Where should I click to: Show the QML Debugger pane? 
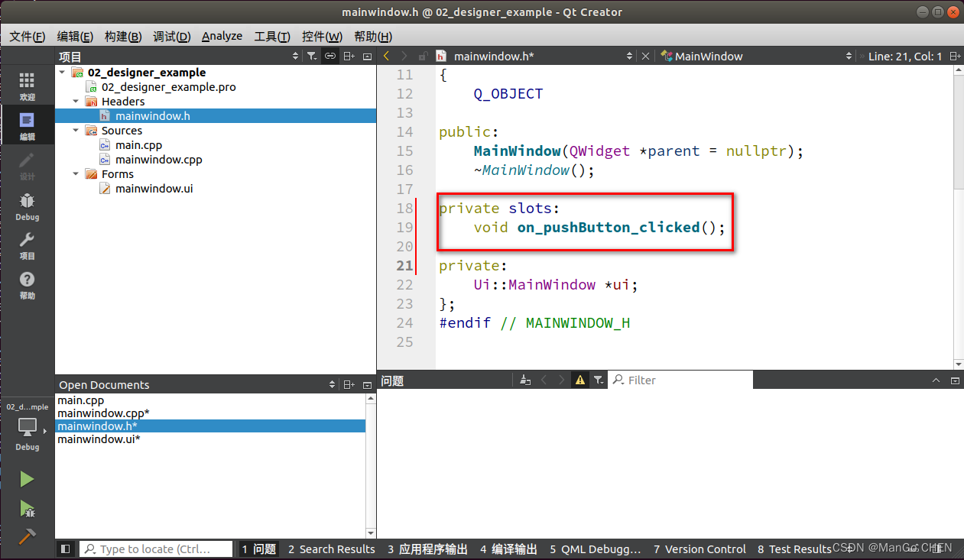point(596,549)
